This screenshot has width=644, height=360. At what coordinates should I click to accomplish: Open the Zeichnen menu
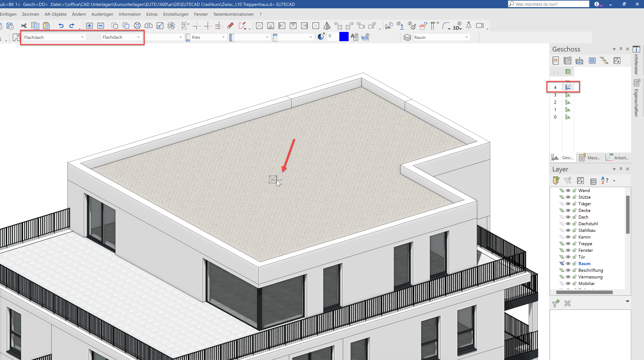click(x=30, y=14)
